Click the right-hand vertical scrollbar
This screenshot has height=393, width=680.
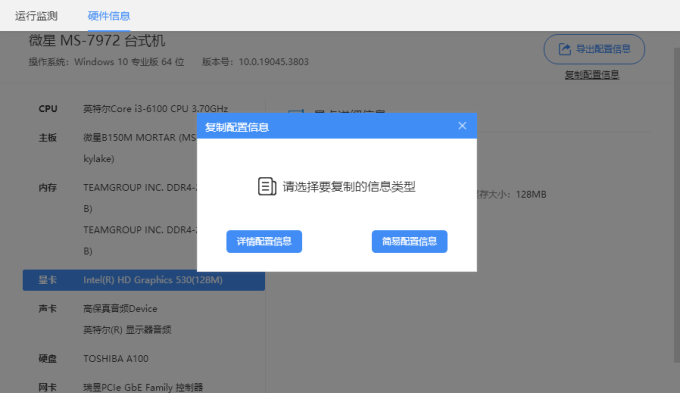coord(677,205)
